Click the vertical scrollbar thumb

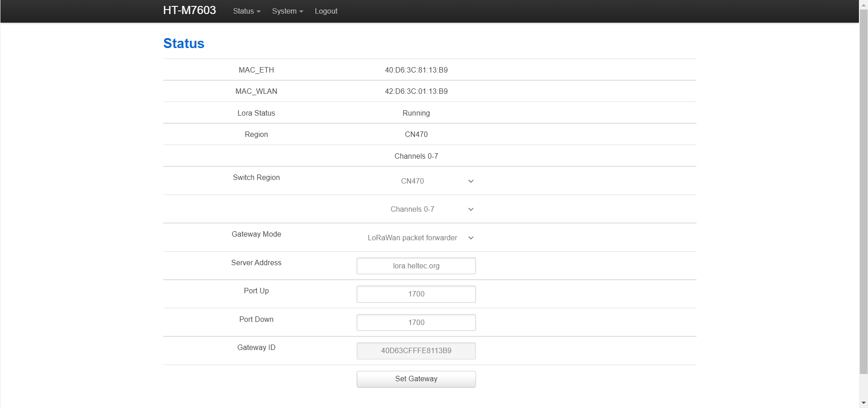coord(863,190)
